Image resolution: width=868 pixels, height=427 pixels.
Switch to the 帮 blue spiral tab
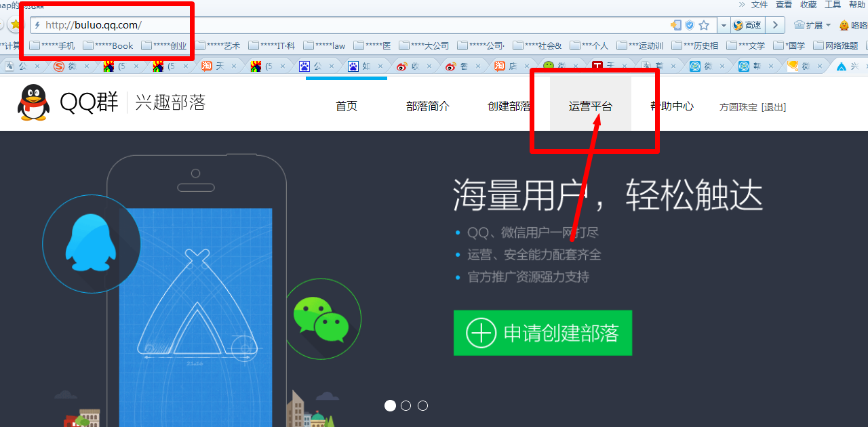[x=756, y=66]
